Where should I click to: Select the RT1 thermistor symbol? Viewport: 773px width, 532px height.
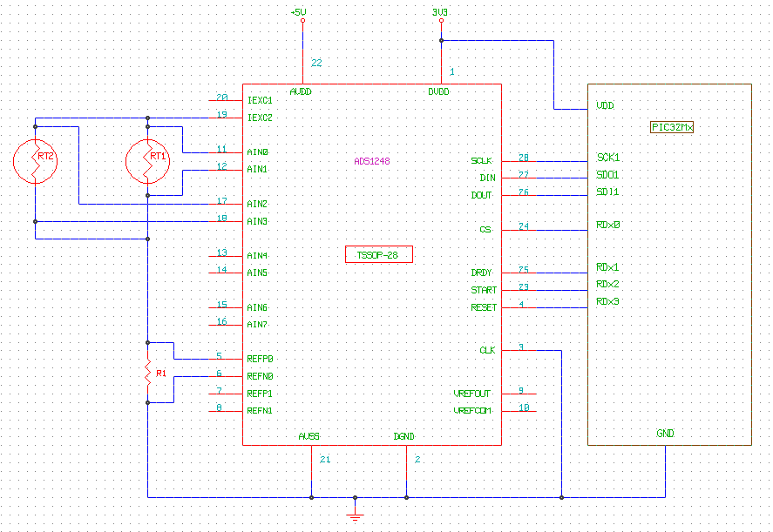pyautogui.click(x=148, y=162)
